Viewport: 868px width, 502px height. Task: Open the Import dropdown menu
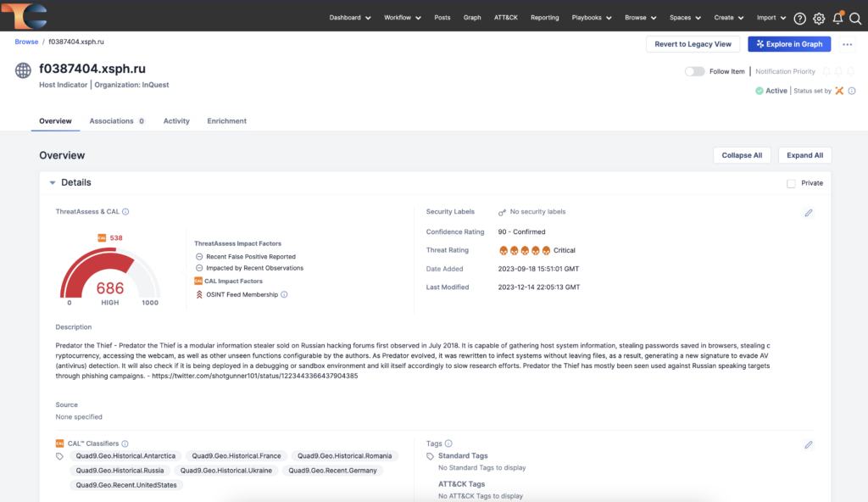click(771, 18)
